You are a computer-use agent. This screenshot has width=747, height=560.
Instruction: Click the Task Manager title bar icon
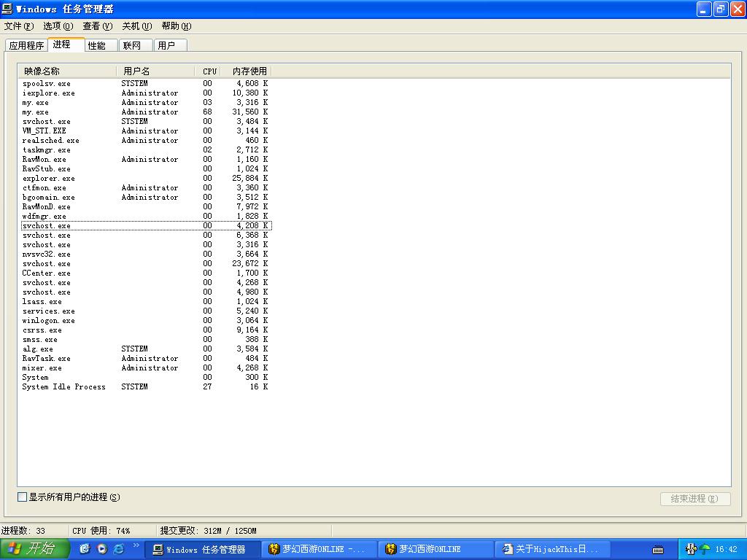pyautogui.click(x=7, y=9)
